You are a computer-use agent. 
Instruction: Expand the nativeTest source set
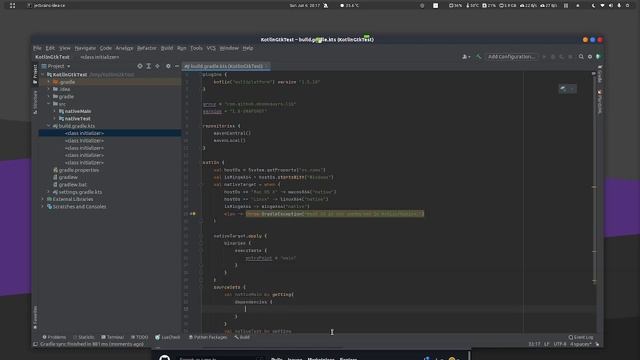(55, 119)
